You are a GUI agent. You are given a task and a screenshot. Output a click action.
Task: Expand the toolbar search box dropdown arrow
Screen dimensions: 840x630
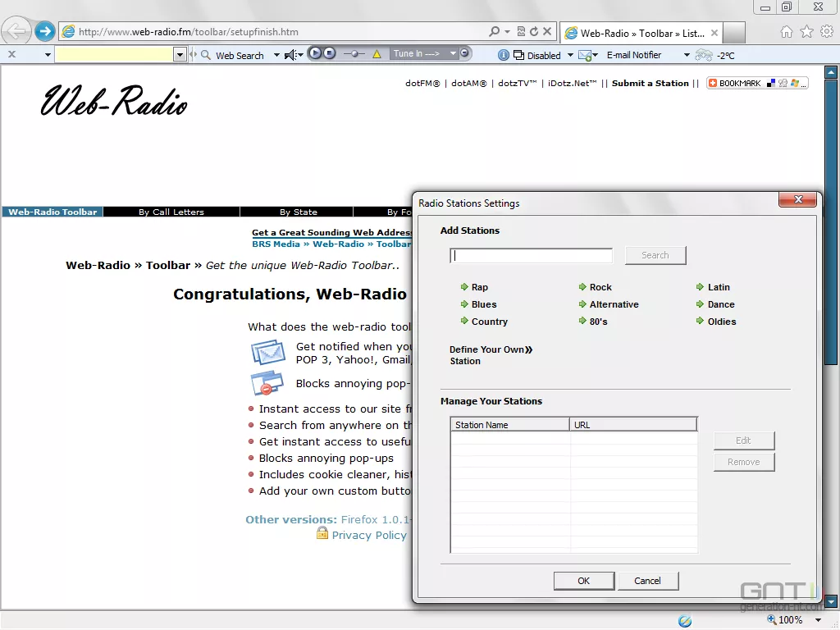click(180, 55)
